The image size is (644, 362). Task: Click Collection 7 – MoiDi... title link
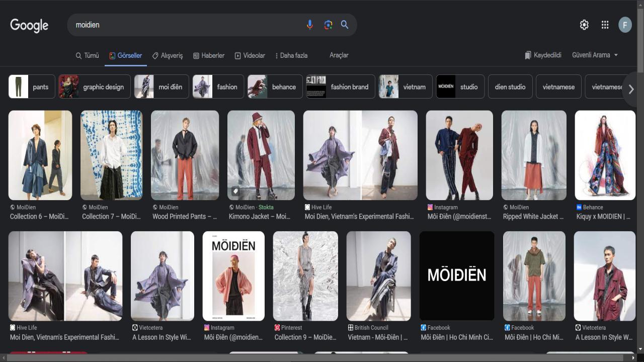[111, 217]
